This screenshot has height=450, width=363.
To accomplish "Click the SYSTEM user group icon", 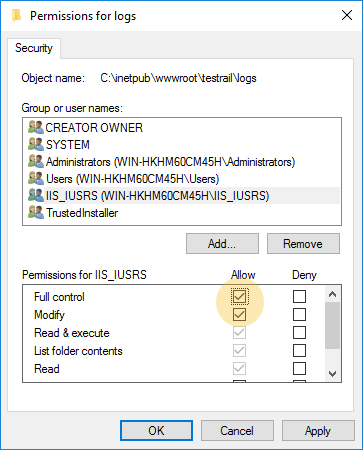I will click(36, 144).
